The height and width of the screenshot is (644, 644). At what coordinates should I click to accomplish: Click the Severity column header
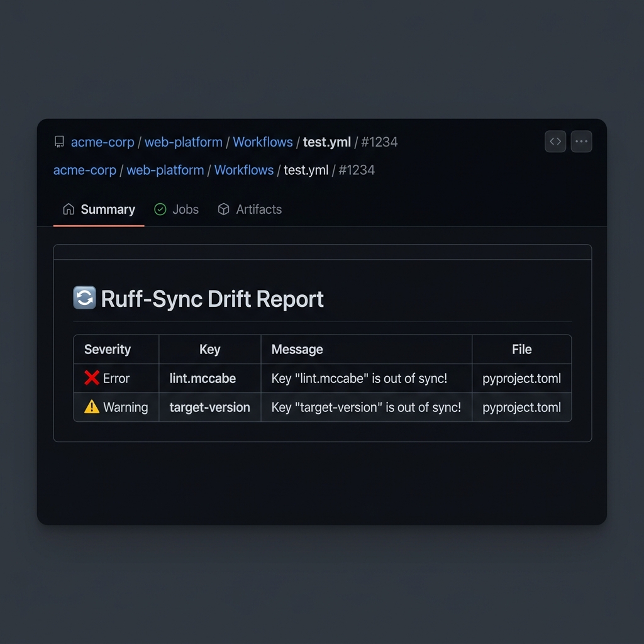coord(107,349)
